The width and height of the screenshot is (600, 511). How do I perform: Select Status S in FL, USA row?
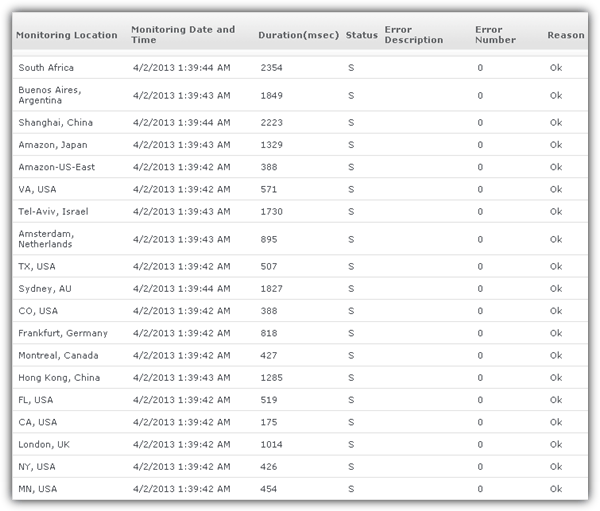(351, 400)
